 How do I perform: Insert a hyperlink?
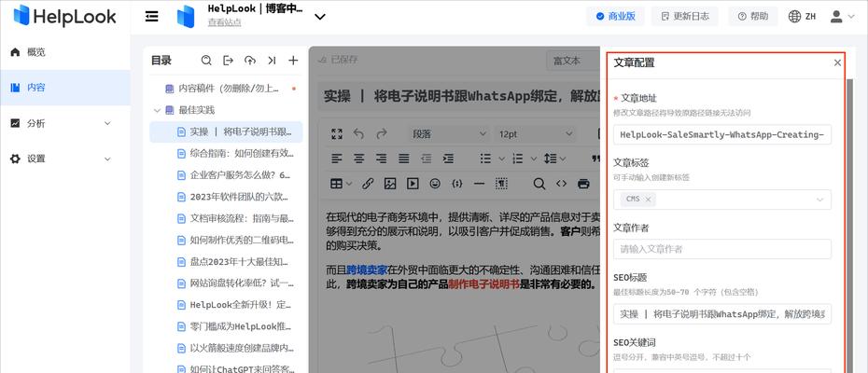coord(368,184)
